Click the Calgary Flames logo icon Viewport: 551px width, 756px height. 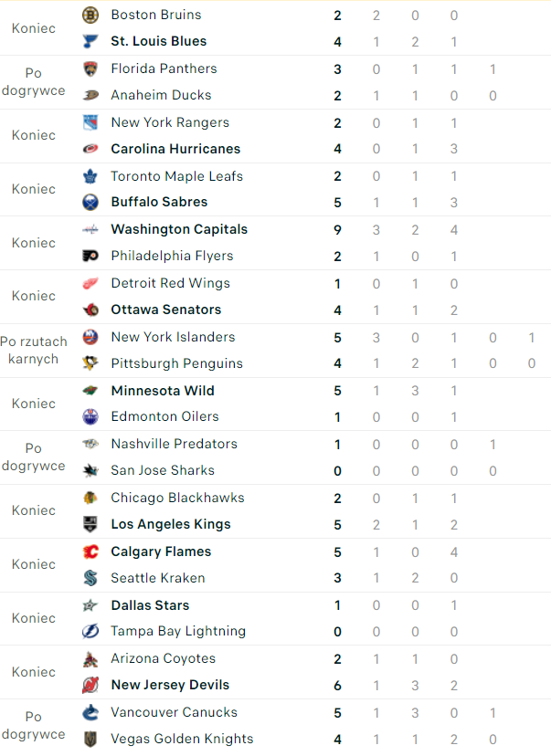[90, 551]
